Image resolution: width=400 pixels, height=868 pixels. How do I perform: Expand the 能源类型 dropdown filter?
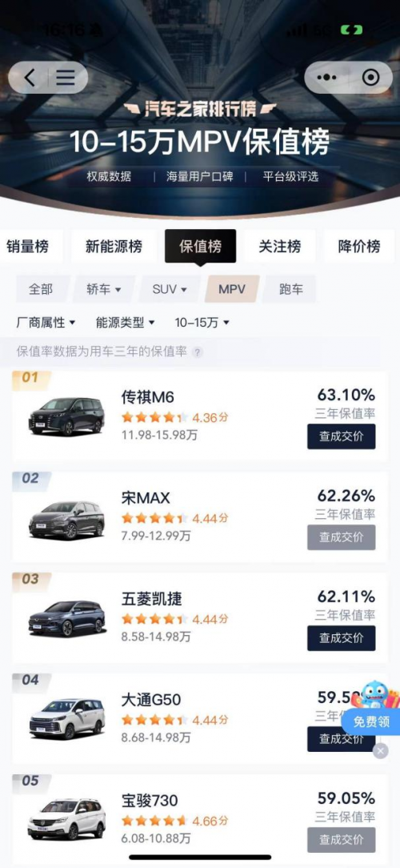pyautogui.click(x=125, y=322)
